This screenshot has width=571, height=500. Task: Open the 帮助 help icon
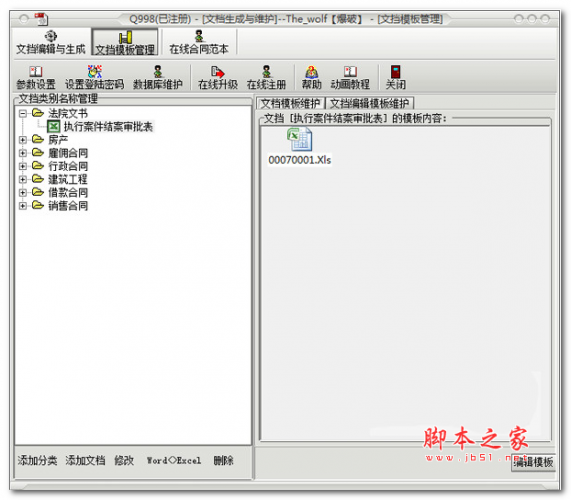311,72
